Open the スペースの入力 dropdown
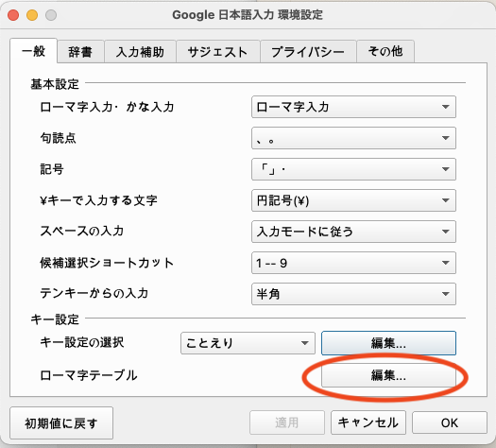 point(353,232)
